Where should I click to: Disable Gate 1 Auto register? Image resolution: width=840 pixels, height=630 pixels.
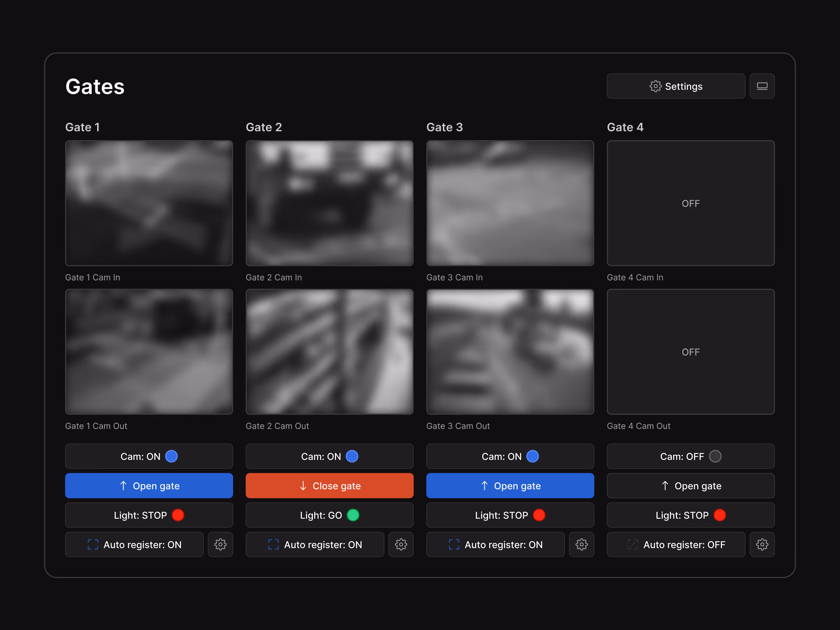pos(134,545)
